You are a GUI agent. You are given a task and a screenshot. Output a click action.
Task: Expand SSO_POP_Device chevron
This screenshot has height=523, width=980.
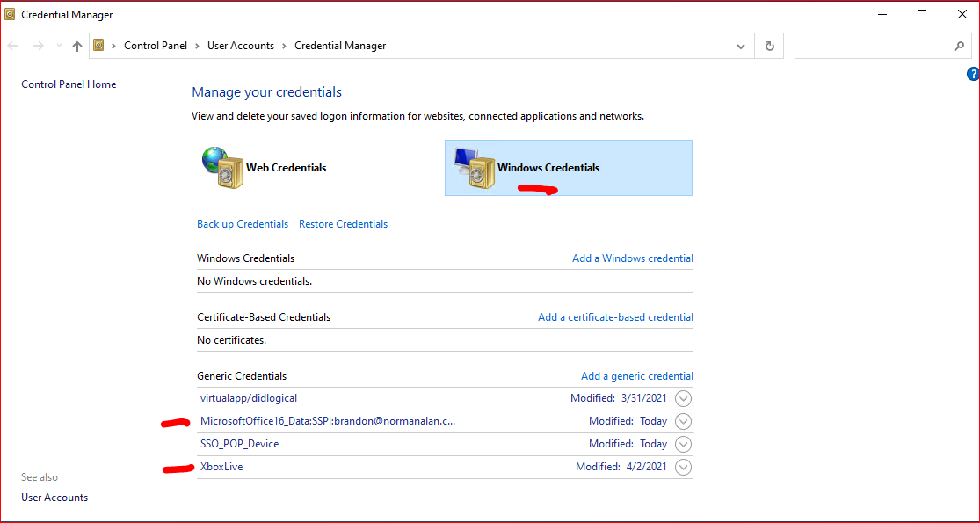[x=684, y=444]
